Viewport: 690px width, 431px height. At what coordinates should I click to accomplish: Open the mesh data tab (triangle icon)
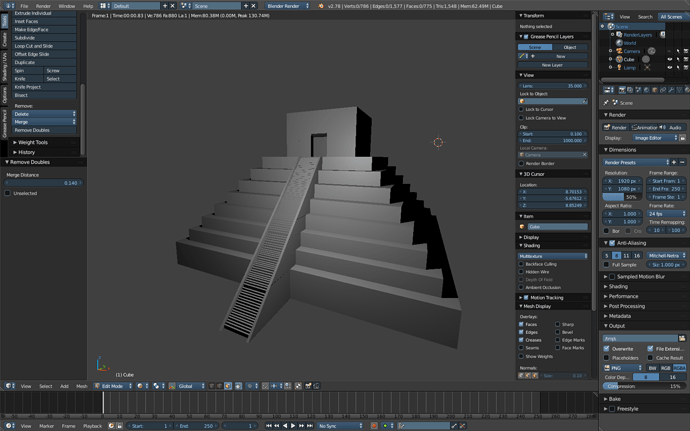679,90
